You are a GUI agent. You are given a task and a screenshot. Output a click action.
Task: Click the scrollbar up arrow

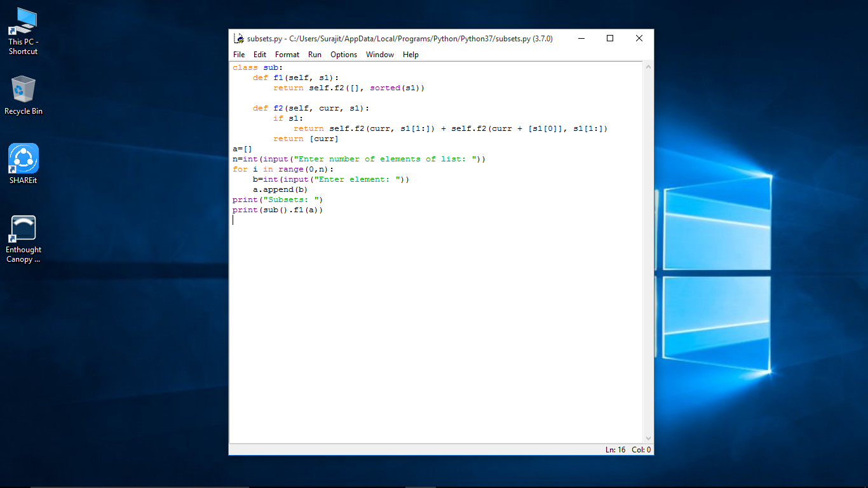648,66
